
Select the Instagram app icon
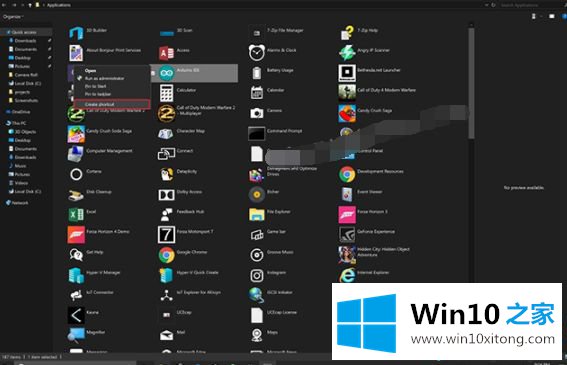(257, 276)
